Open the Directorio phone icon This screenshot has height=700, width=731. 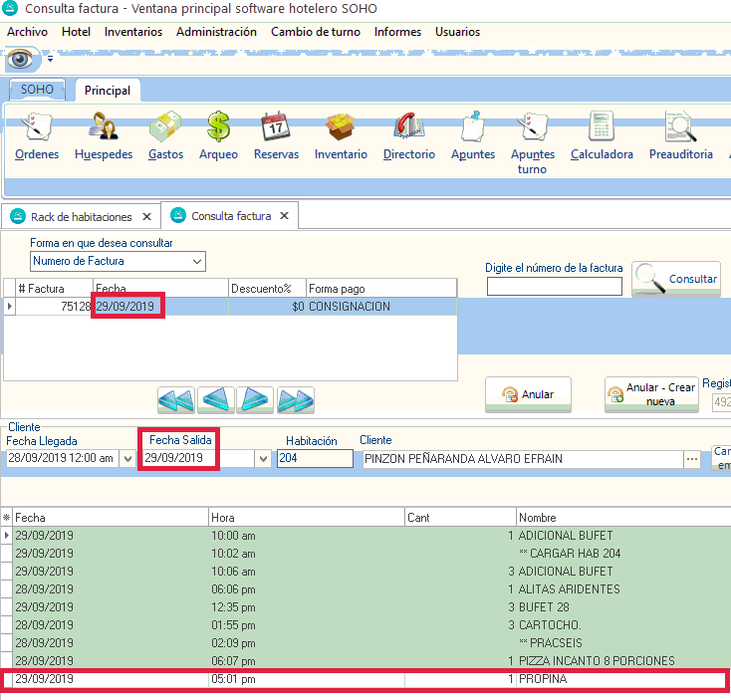408,135
